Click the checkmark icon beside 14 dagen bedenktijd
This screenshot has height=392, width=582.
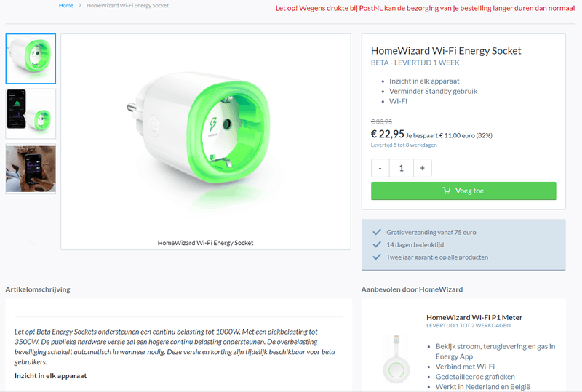click(376, 244)
